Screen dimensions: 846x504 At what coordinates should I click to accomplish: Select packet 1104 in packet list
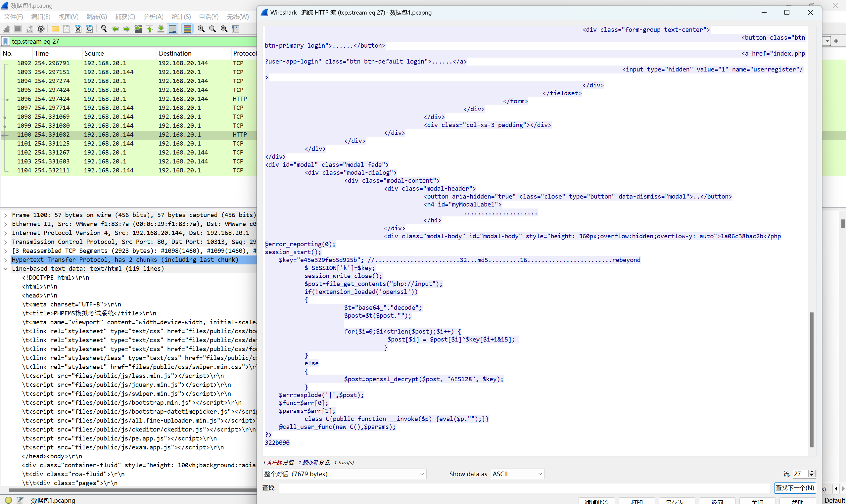[128, 170]
